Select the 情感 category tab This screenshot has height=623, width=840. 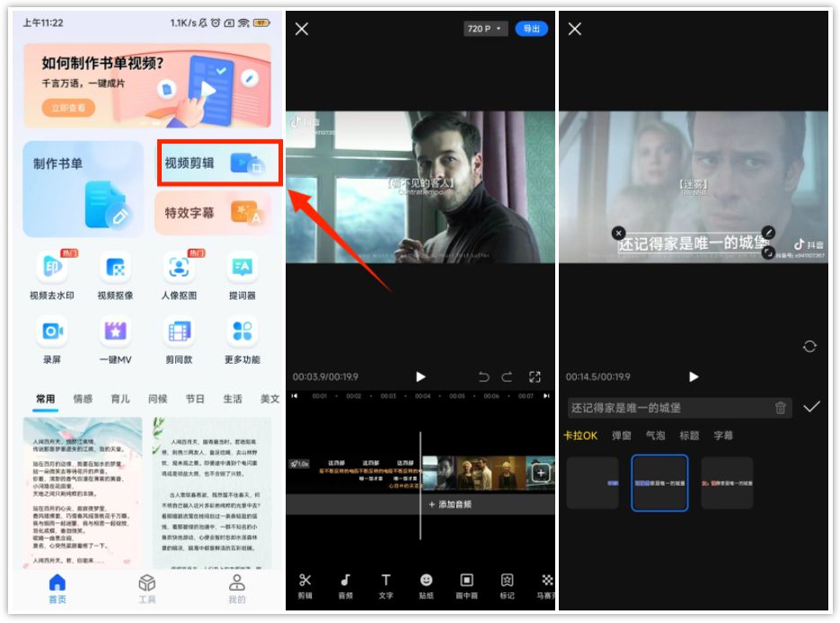(83, 399)
